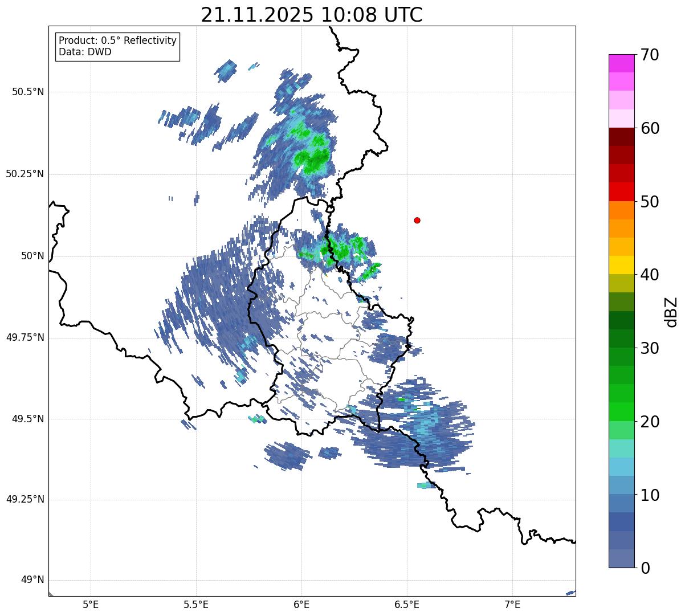Click 'Product: 0.5° Reflectivity' label
685x616 pixels.
click(117, 41)
